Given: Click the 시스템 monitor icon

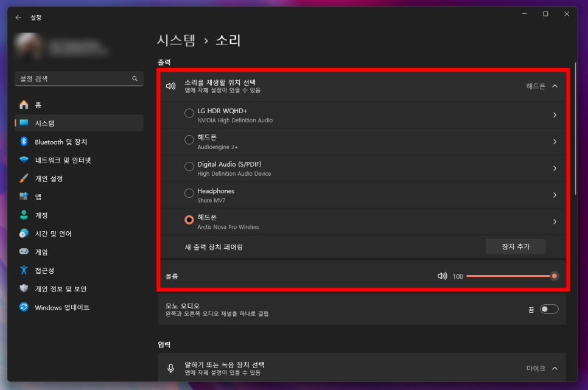Looking at the screenshot, I should point(24,123).
